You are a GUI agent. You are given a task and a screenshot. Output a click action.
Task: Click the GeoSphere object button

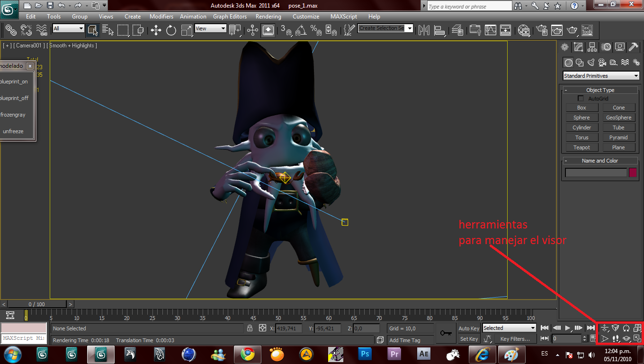pos(618,118)
